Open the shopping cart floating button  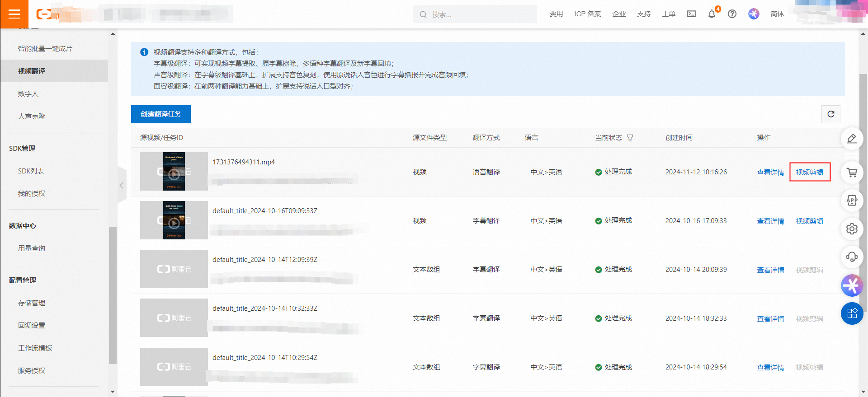coord(852,173)
